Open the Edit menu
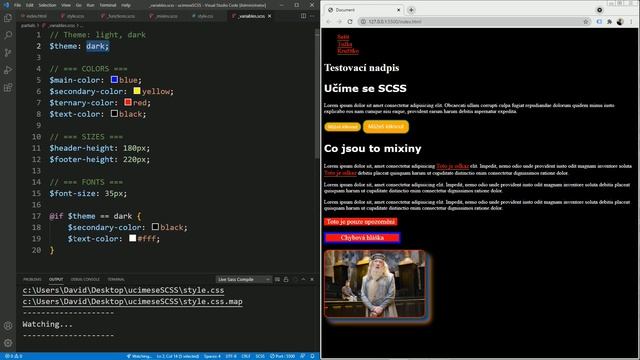This screenshot has width=640, height=360. pos(29,5)
